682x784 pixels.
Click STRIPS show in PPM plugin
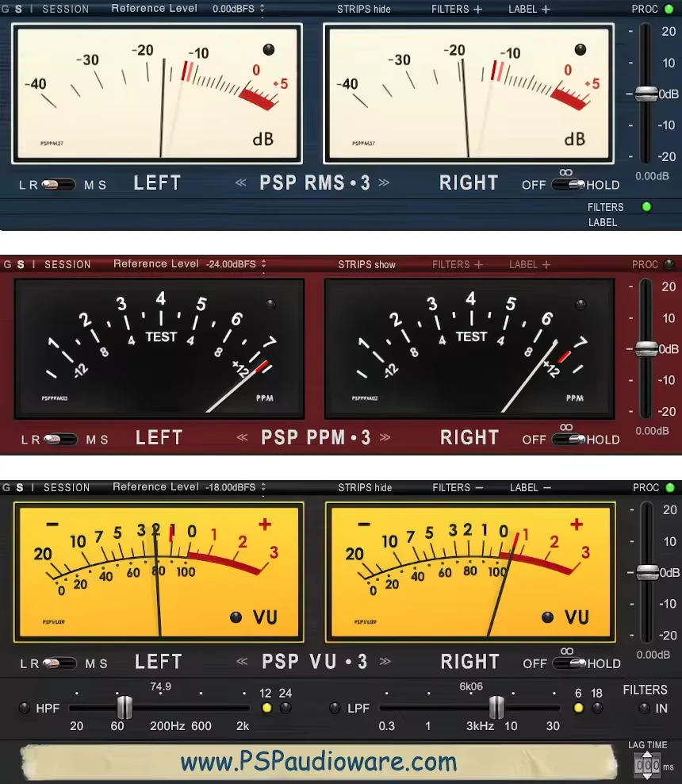pos(366,264)
